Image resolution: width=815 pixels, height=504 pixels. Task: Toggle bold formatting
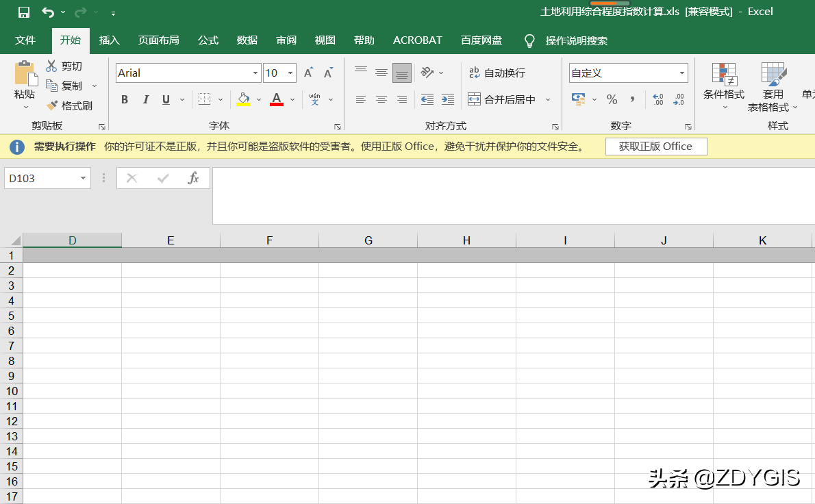125,99
